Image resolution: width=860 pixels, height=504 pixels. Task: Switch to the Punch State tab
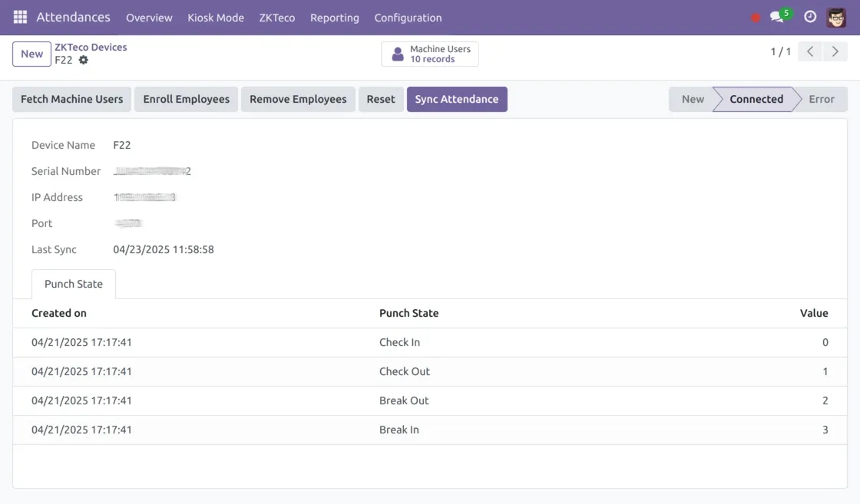[74, 284]
